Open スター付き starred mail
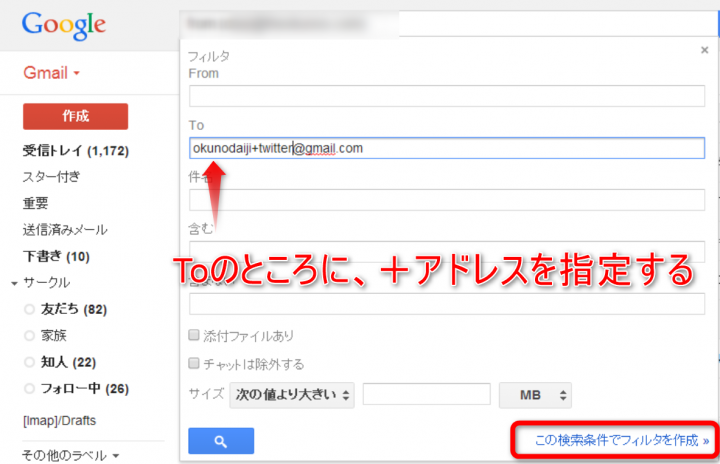 (51, 177)
